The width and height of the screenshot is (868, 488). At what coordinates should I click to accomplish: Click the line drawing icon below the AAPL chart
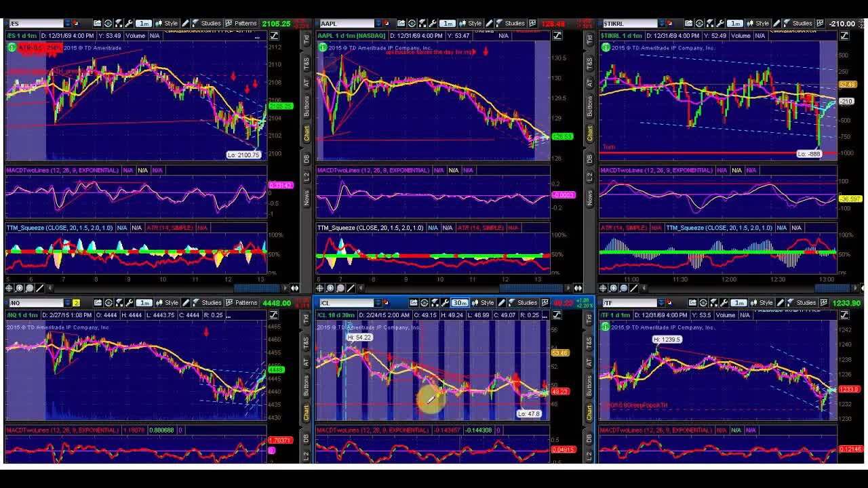click(x=351, y=288)
